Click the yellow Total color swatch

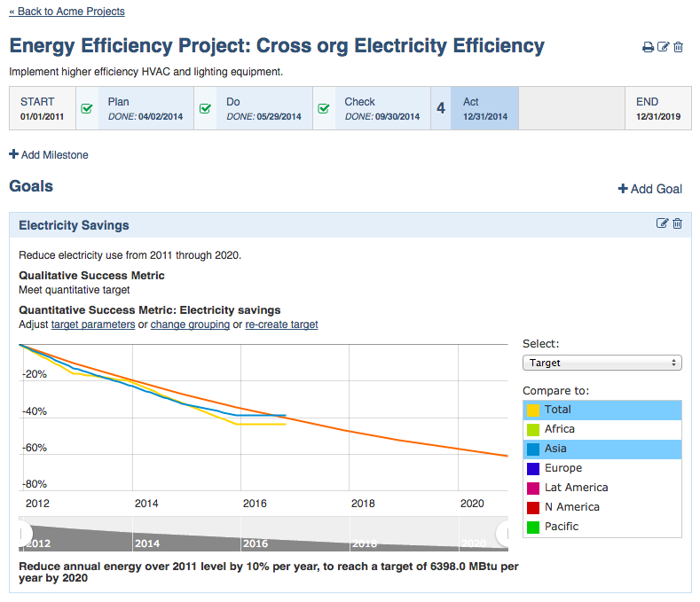point(533,410)
